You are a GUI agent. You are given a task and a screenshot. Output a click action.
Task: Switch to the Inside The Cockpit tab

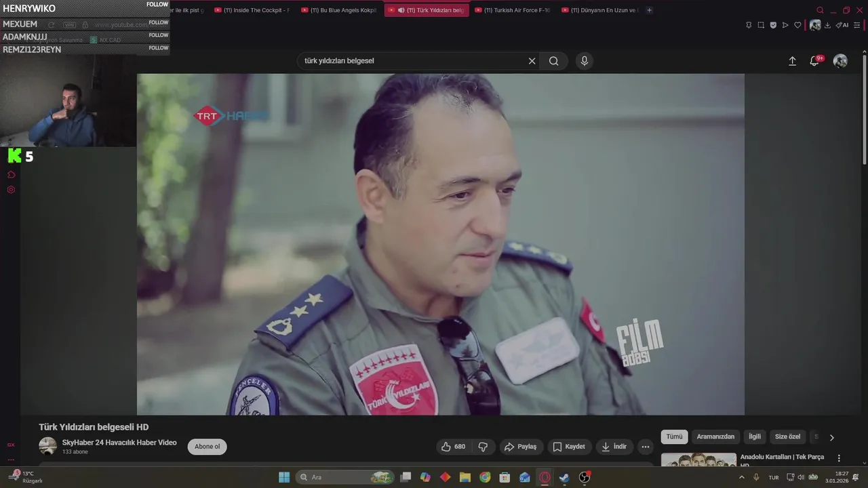coord(252,10)
